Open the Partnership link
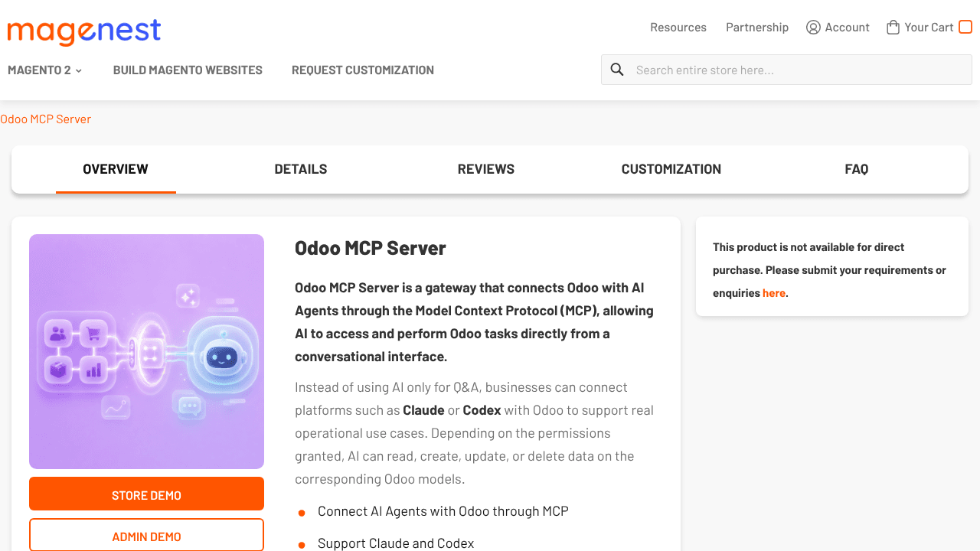 tap(757, 28)
